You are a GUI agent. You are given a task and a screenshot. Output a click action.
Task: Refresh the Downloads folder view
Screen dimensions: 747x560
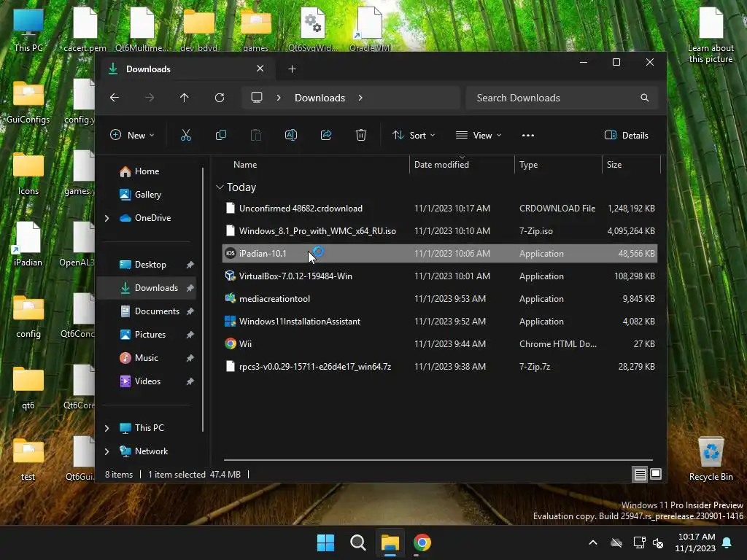tap(220, 98)
